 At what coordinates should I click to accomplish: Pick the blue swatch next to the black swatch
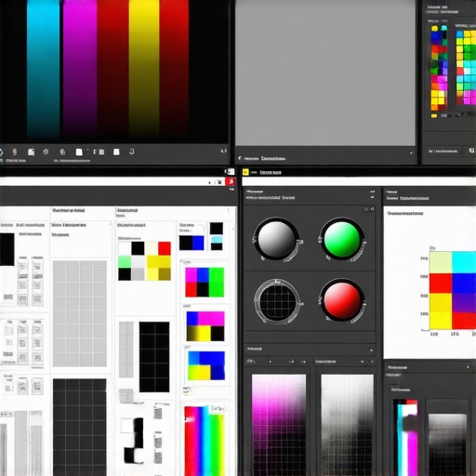(198, 243)
